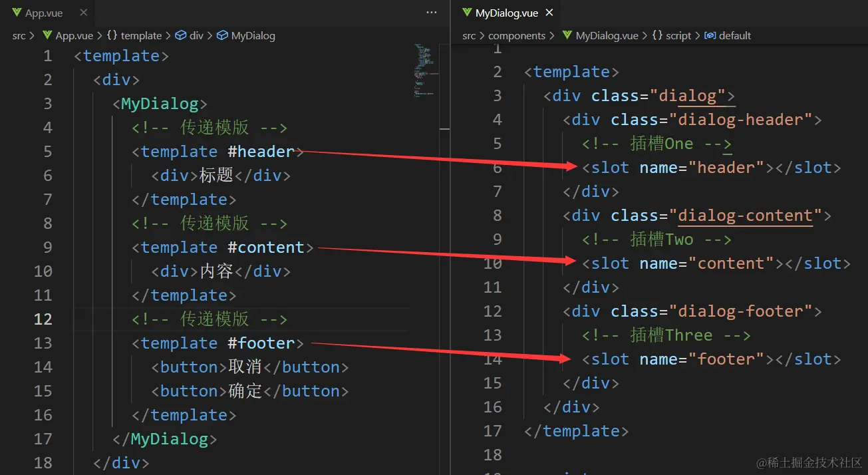Close the App.vue tab
Screen dimensions: 868x475
83,13
